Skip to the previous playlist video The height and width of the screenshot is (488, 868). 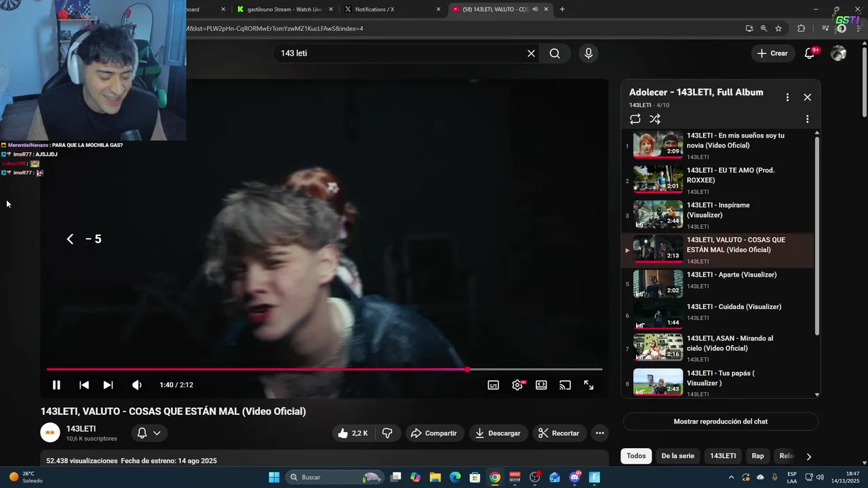(84, 385)
